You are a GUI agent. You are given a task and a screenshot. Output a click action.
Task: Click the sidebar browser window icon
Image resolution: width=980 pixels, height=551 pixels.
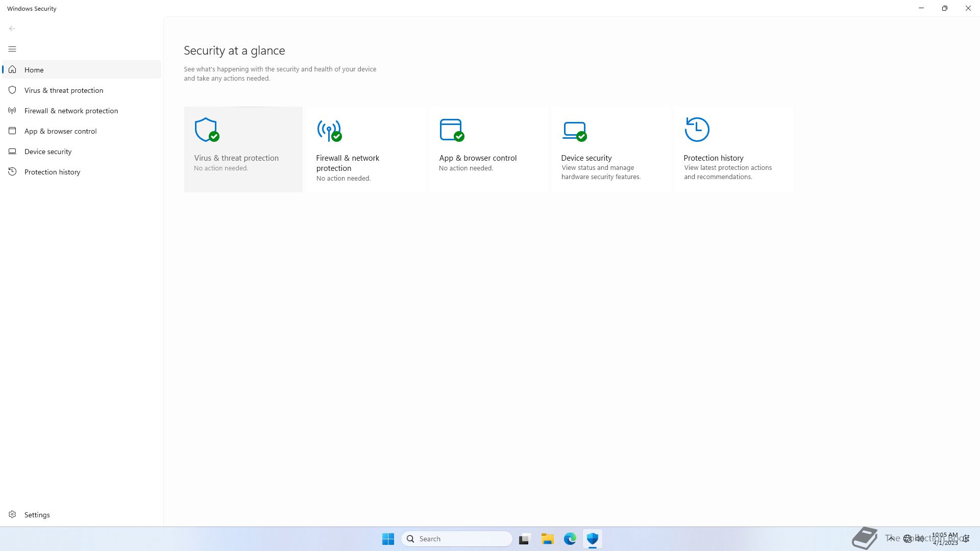tap(12, 131)
